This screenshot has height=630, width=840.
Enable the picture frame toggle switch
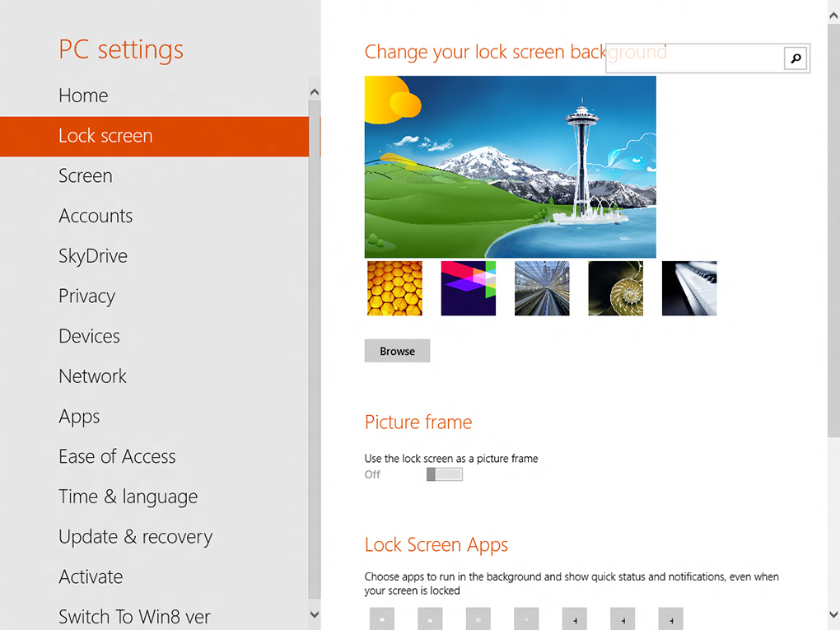(x=445, y=474)
